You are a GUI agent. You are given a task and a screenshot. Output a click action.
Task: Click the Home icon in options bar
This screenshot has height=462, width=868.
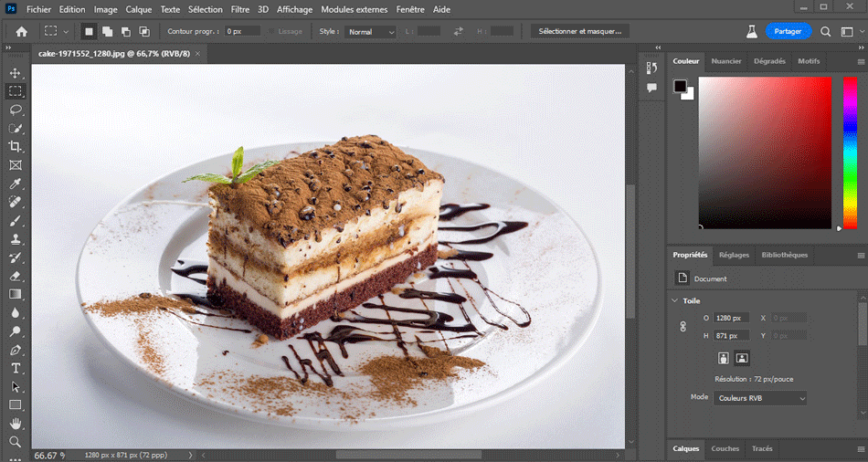point(21,31)
